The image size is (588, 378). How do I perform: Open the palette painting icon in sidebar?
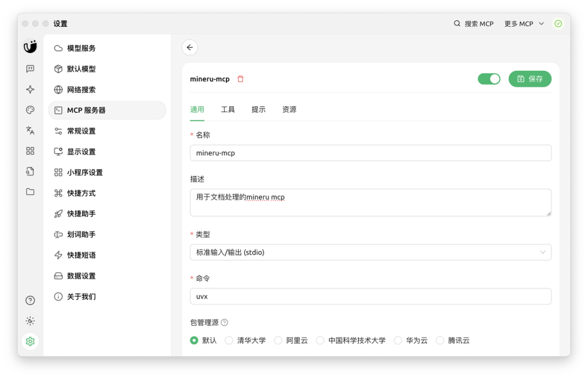30,110
